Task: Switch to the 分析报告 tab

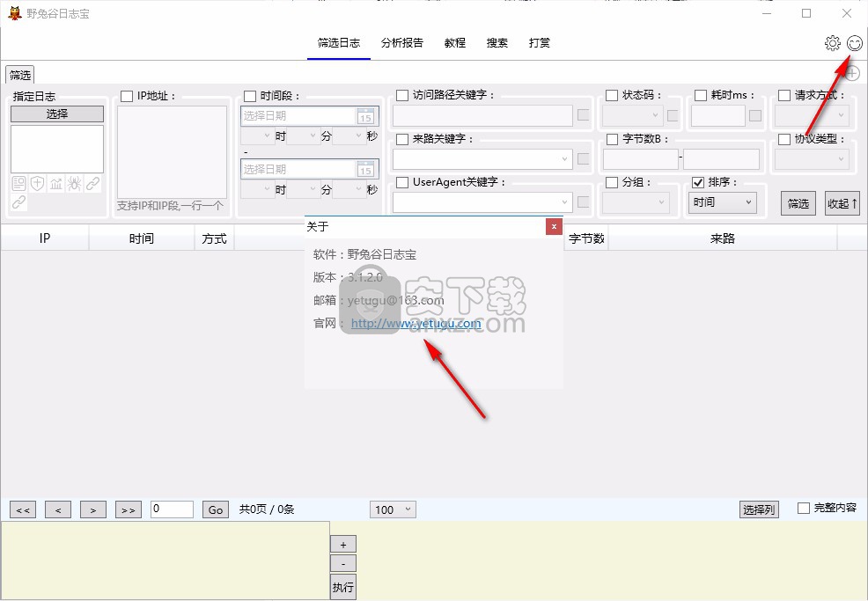Action: click(x=402, y=42)
